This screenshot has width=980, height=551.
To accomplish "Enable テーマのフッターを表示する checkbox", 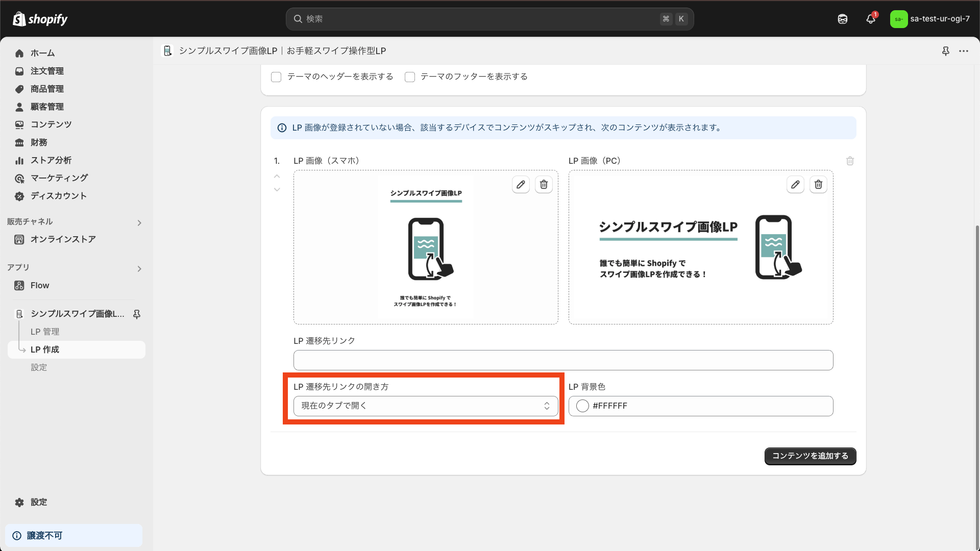I will pos(410,77).
